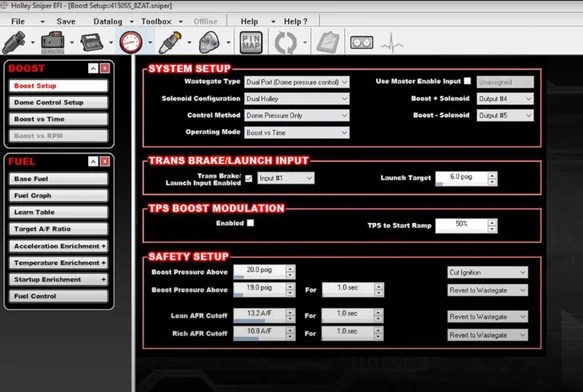Screen dimensions: 583x392
Task: Collapse the BOOST panel
Action: point(93,68)
